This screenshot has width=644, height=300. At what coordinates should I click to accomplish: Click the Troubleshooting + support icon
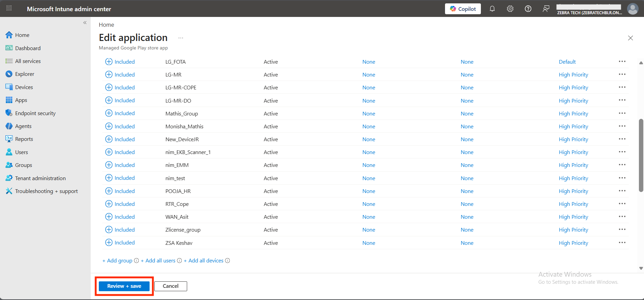(9, 191)
